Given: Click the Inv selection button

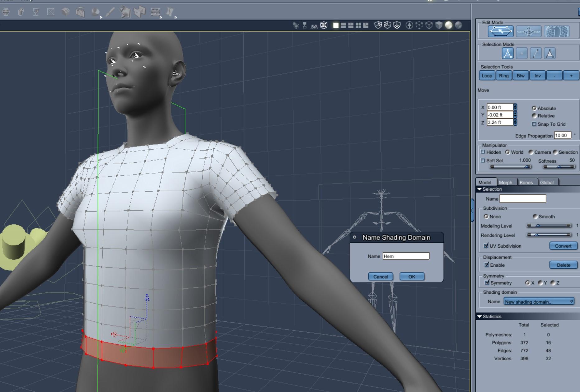Looking at the screenshot, I should 538,76.
